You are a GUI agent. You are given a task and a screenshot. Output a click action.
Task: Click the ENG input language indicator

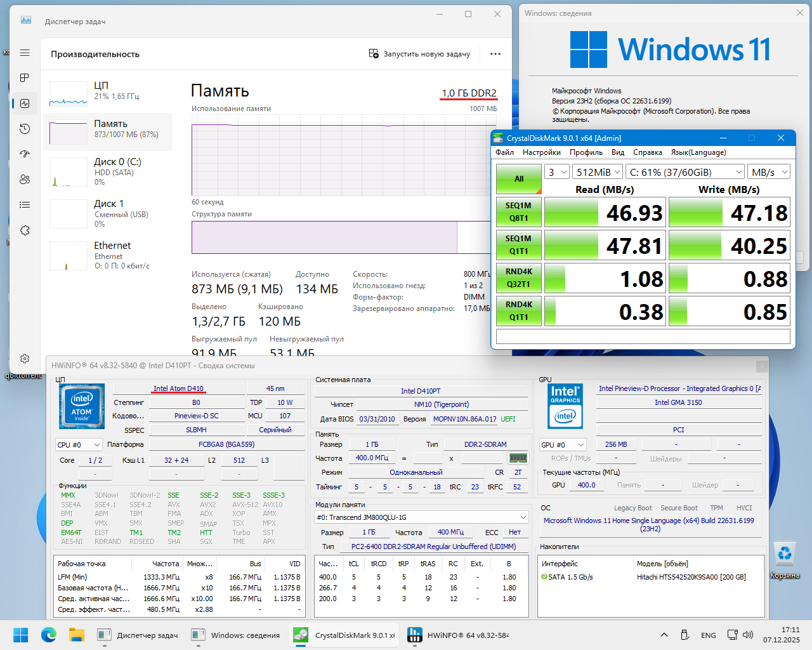[x=709, y=635]
